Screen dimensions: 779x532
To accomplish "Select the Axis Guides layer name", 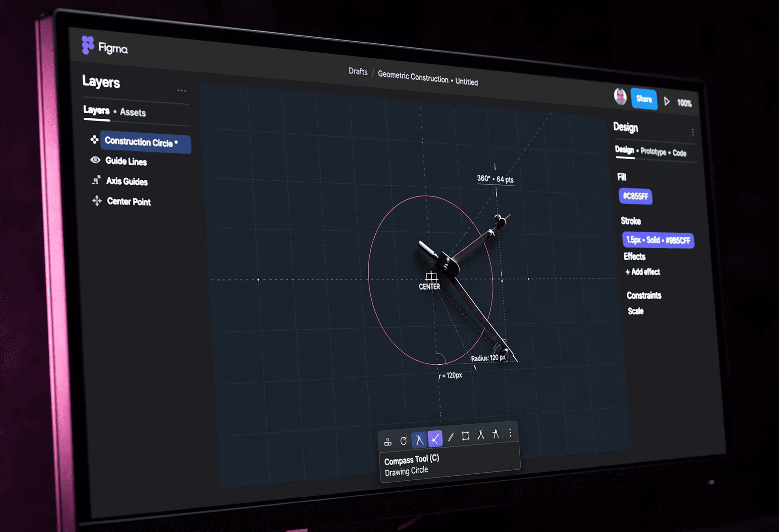I will coord(127,181).
